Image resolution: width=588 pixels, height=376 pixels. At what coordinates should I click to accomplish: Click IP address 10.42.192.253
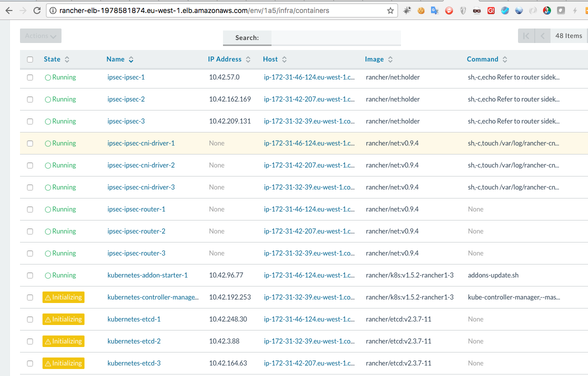pos(230,297)
